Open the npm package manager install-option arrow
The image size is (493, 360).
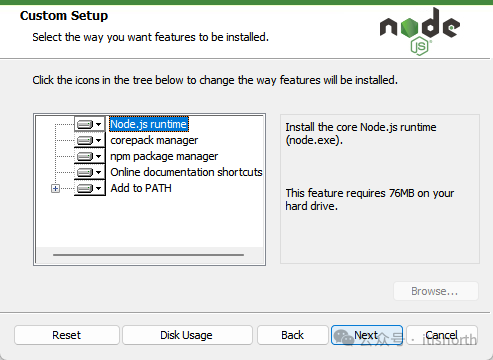tap(98, 156)
